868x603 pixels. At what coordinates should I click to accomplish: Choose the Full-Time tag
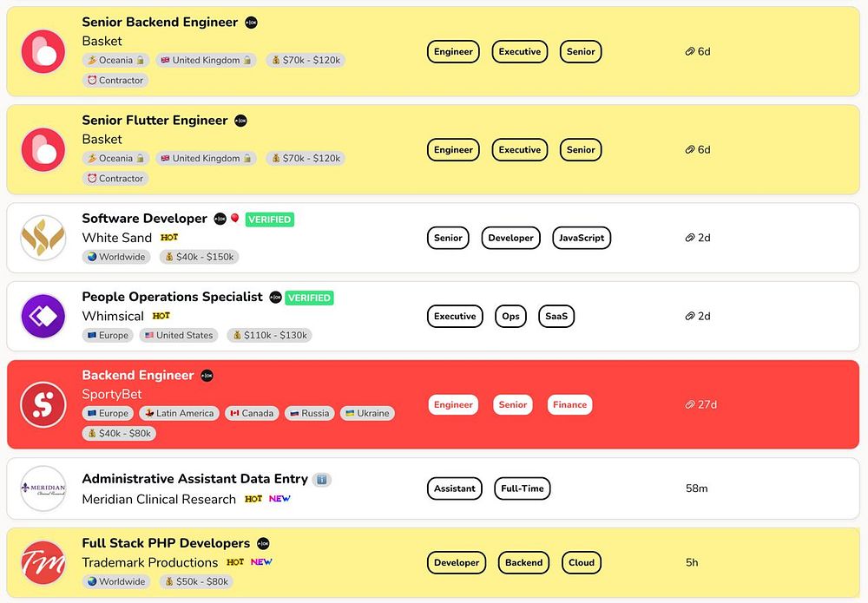click(522, 488)
